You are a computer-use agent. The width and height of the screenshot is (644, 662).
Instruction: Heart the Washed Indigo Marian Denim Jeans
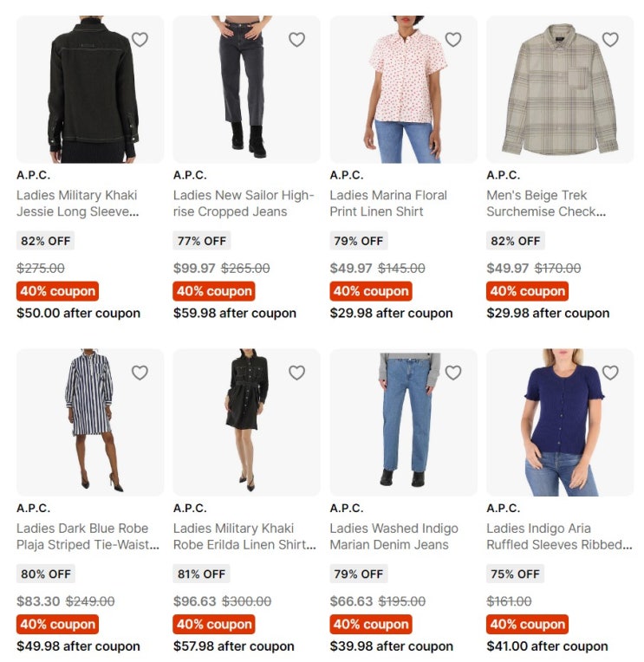tap(453, 373)
